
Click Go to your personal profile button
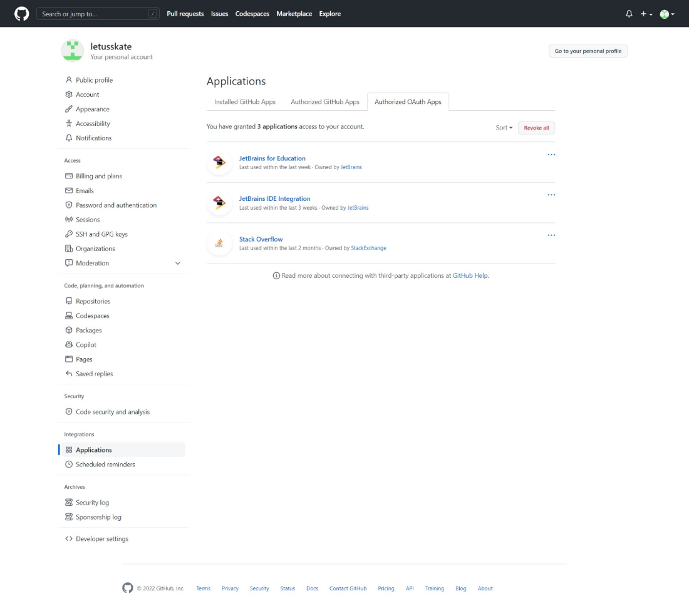tap(588, 51)
